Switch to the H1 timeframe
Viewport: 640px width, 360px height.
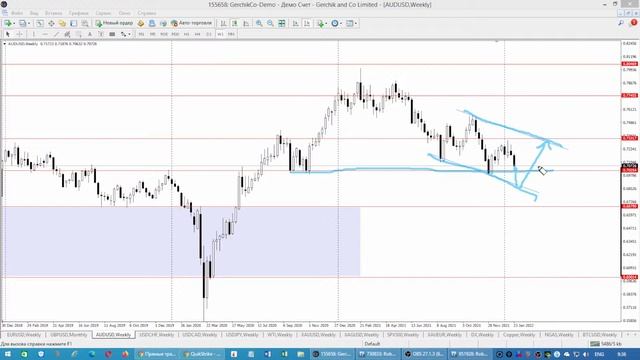click(186, 34)
